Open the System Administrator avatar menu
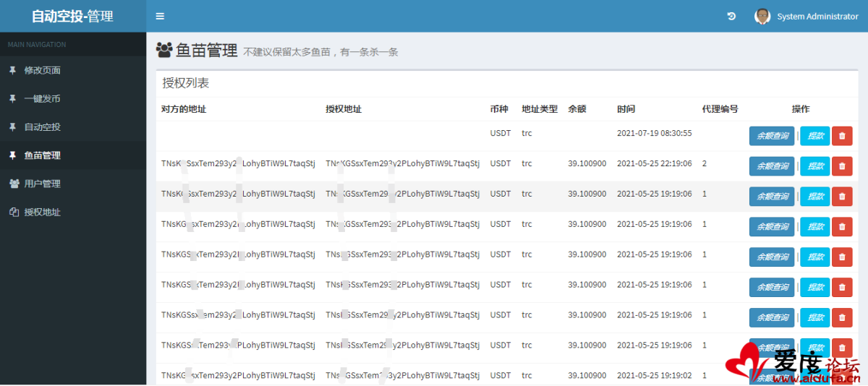 [x=762, y=16]
